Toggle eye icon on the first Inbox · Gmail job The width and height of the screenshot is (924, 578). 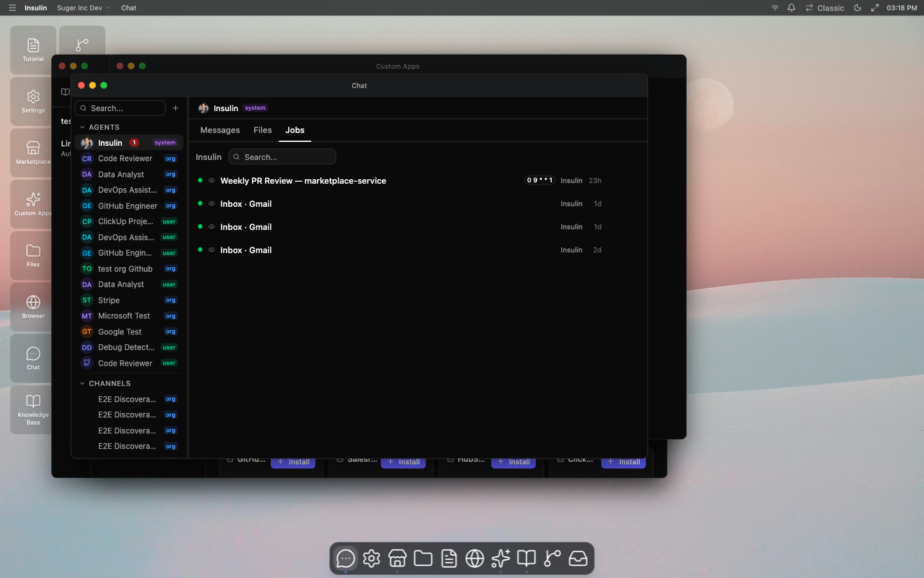coord(212,204)
